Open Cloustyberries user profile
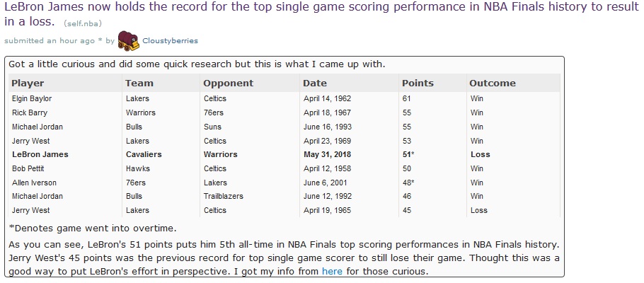Image resolution: width=644 pixels, height=283 pixels. 170,41
